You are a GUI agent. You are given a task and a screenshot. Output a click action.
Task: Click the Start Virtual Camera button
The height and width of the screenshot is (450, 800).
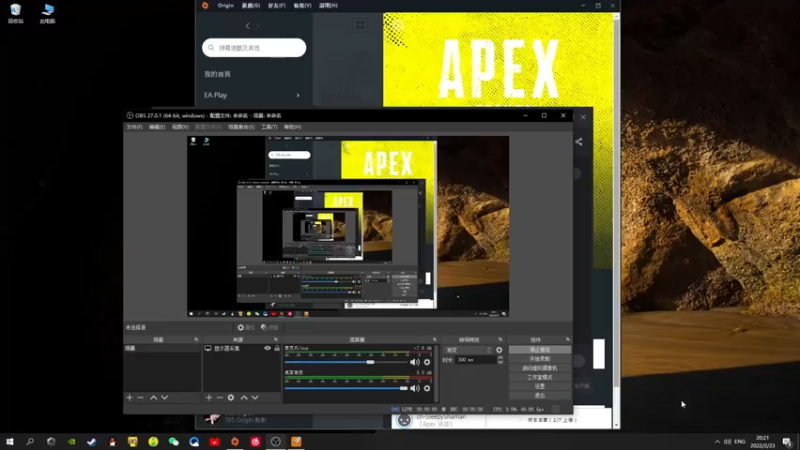pos(540,368)
